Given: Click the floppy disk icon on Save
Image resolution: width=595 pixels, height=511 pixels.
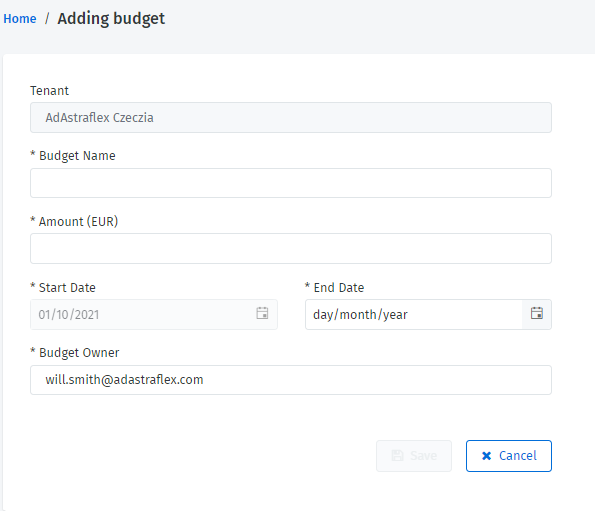Looking at the screenshot, I should [x=397, y=456].
